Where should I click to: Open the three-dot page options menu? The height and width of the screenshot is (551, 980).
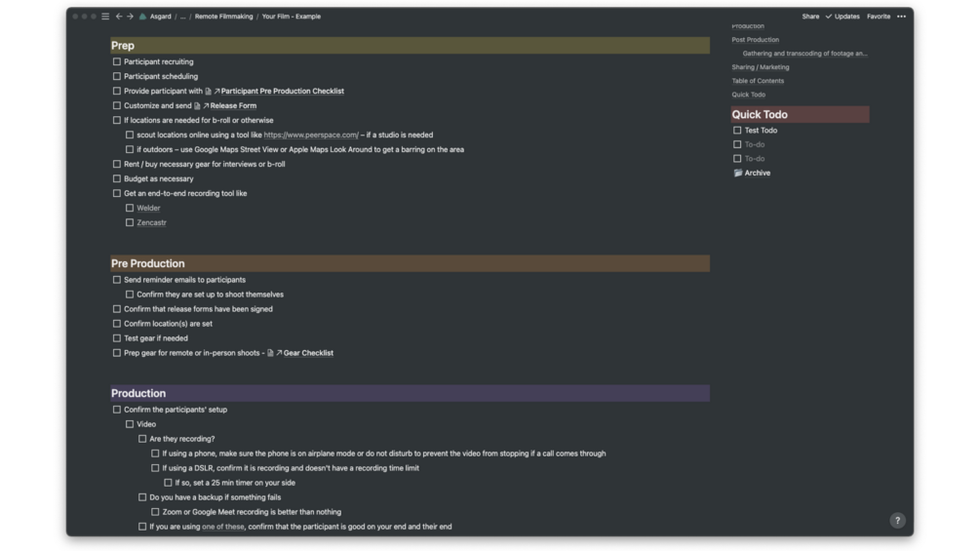tap(901, 17)
